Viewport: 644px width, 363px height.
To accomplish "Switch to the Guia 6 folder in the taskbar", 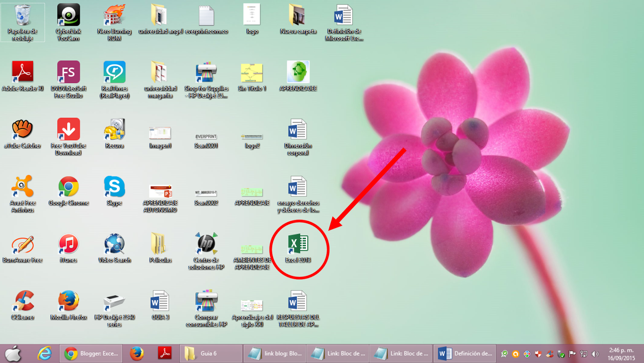I will tap(209, 353).
